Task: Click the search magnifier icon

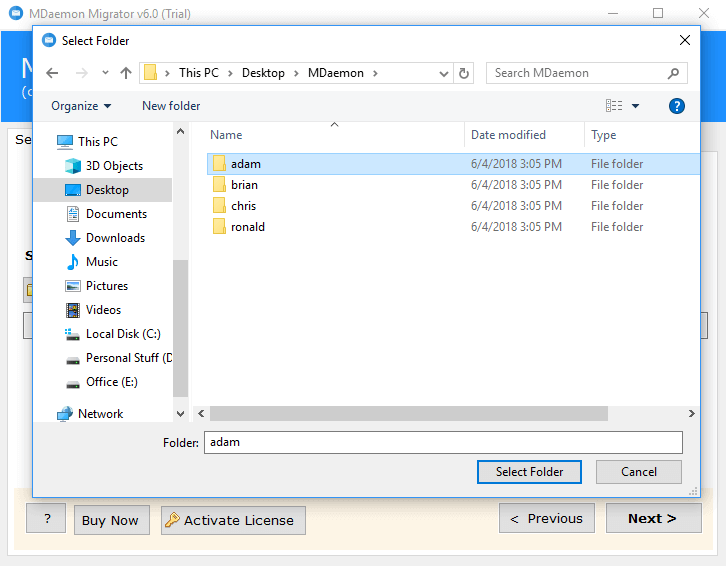Action: [x=673, y=73]
